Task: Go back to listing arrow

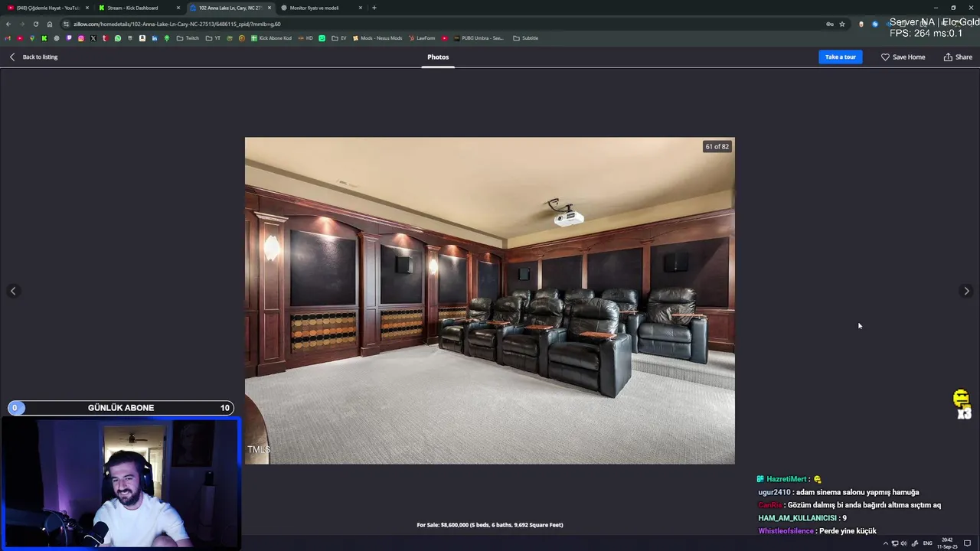Action: click(x=12, y=57)
